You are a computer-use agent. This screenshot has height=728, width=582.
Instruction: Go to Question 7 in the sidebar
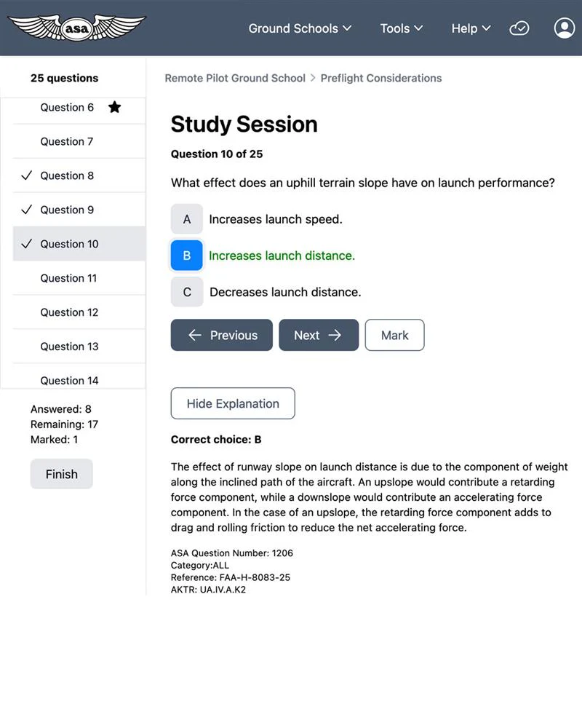point(79,142)
